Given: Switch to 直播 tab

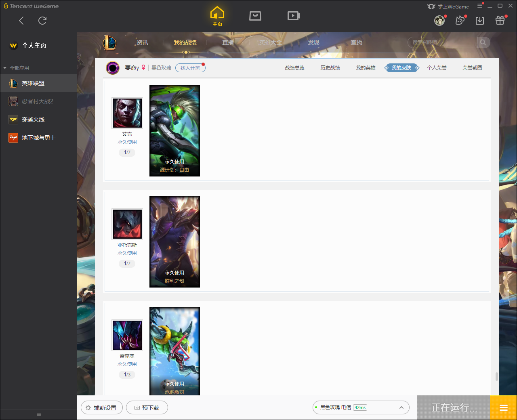Looking at the screenshot, I should [228, 42].
